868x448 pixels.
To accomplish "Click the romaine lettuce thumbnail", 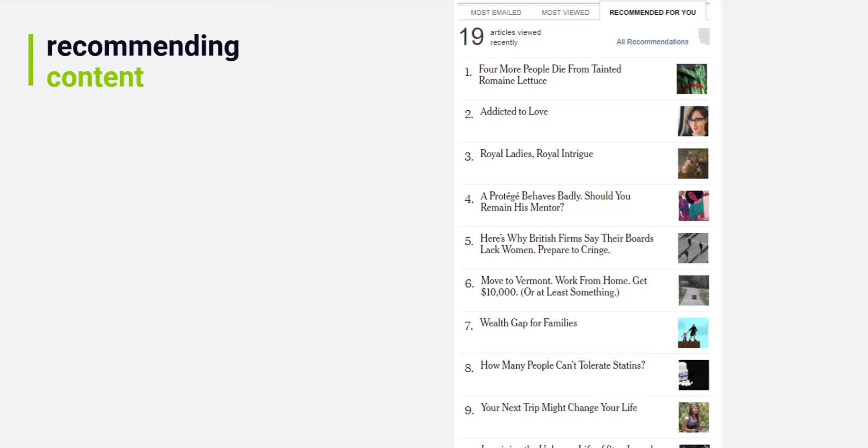I will [691, 79].
